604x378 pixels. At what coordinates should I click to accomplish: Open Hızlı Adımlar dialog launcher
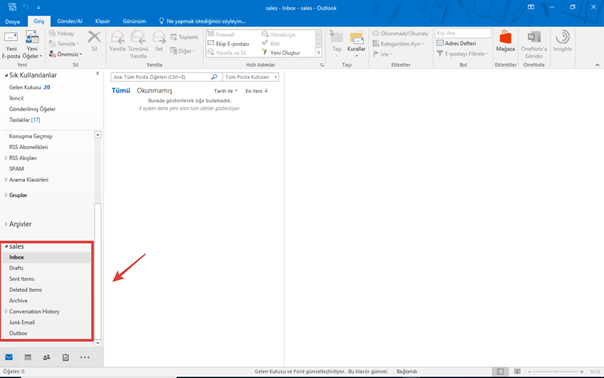tap(322, 65)
